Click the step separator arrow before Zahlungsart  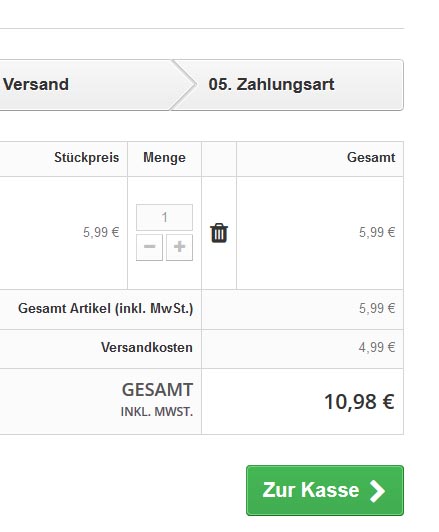click(x=183, y=85)
